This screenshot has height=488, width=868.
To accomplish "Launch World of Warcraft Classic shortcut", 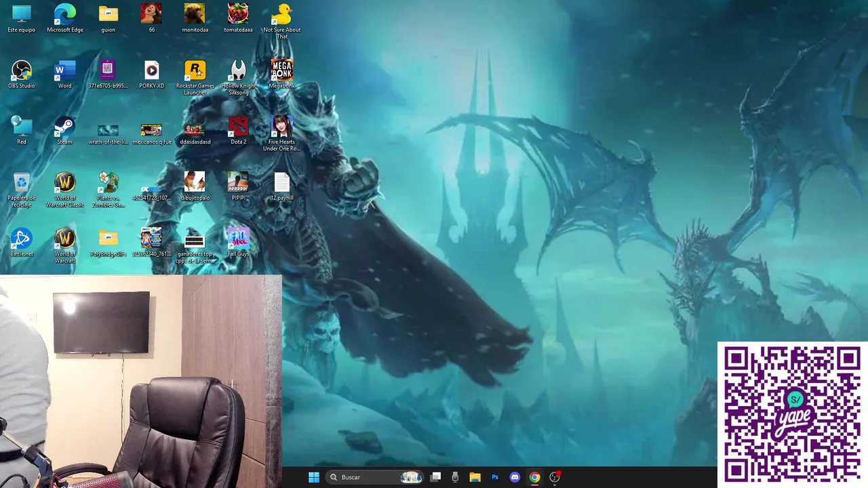I will pyautogui.click(x=65, y=190).
